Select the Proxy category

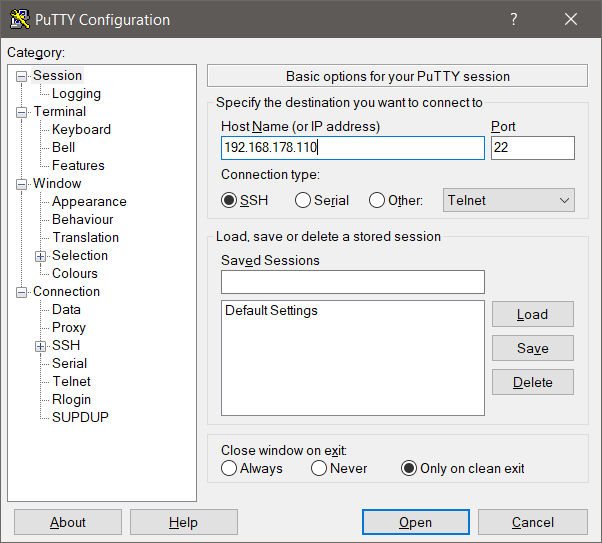(x=69, y=327)
